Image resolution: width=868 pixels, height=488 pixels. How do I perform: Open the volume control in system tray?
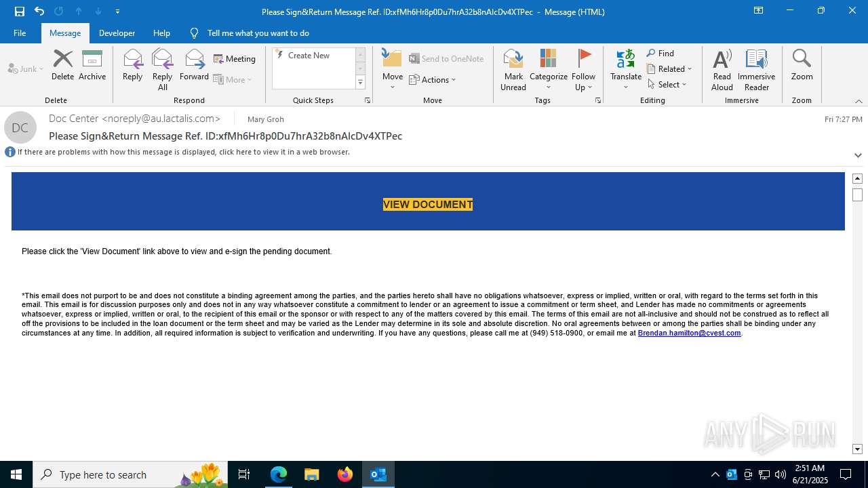(781, 474)
